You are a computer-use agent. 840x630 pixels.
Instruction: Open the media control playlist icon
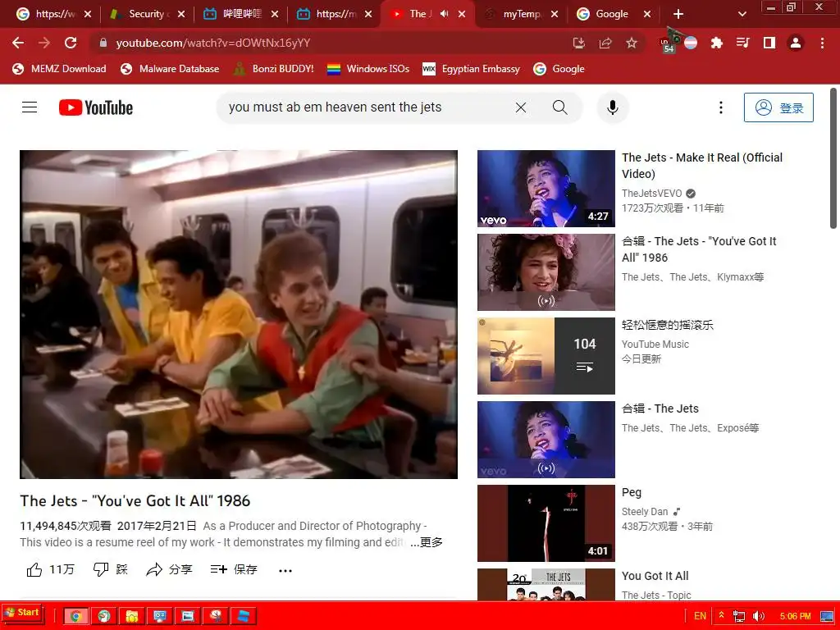coord(743,43)
